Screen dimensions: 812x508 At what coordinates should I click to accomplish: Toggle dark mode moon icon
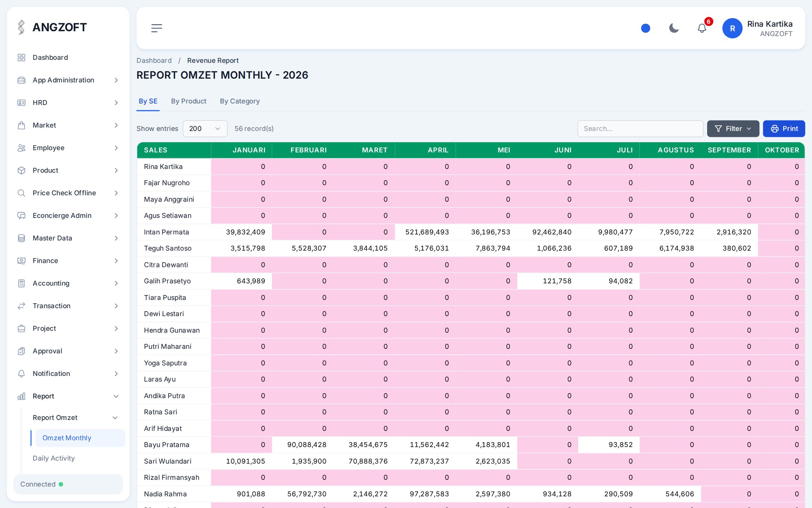pos(674,28)
